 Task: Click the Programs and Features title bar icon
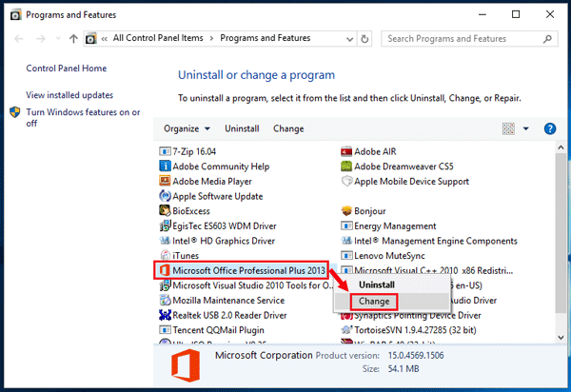pyautogui.click(x=15, y=15)
